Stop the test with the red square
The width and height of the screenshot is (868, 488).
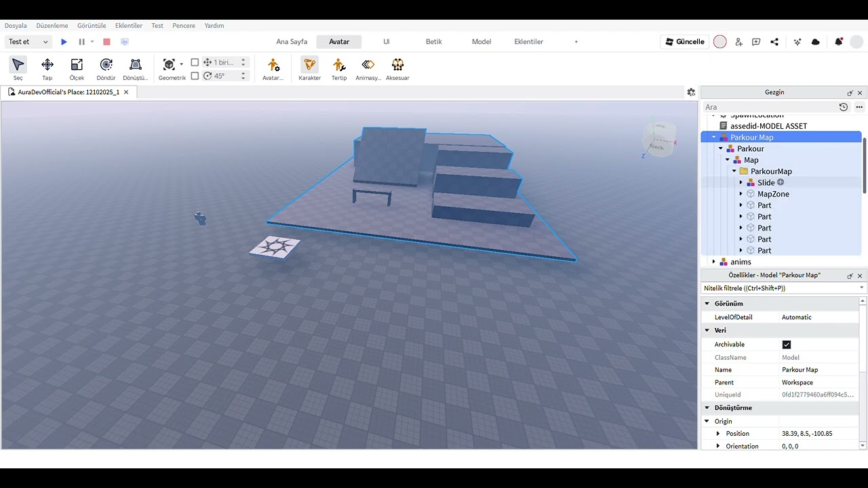coord(106,42)
